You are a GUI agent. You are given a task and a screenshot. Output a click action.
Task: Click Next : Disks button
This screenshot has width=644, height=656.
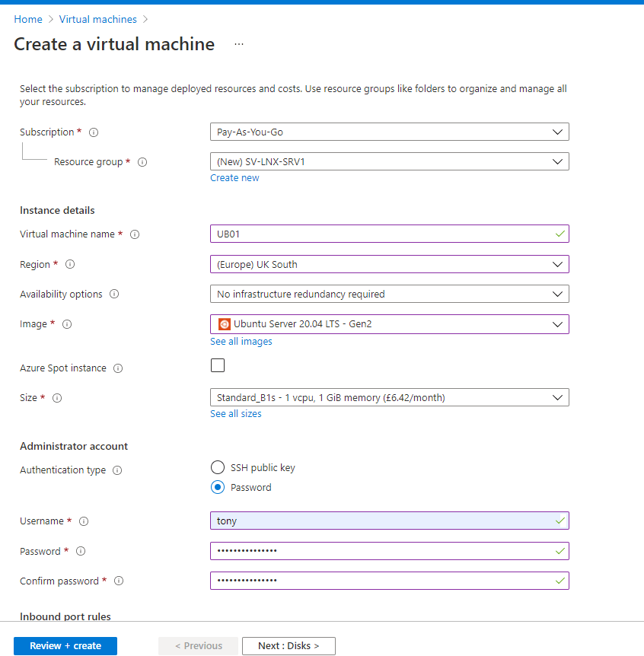point(289,646)
